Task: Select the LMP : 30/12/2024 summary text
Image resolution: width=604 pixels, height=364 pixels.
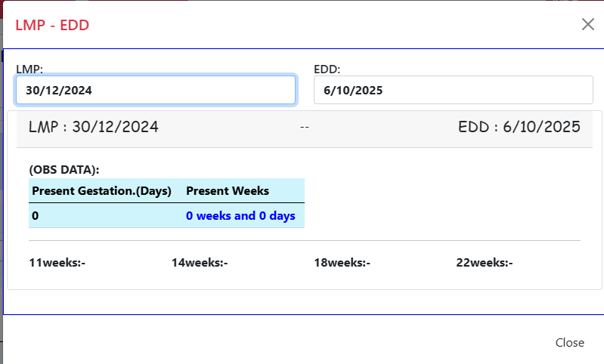Action: [x=94, y=127]
